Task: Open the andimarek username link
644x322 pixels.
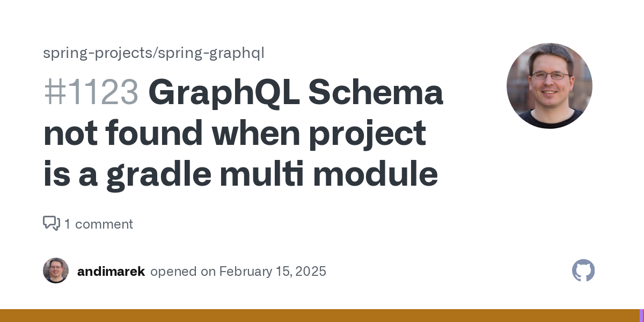Action: pyautogui.click(x=111, y=272)
